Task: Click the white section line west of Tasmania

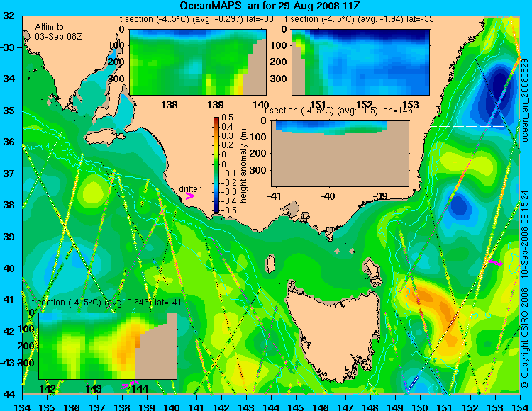Action: coord(253,300)
